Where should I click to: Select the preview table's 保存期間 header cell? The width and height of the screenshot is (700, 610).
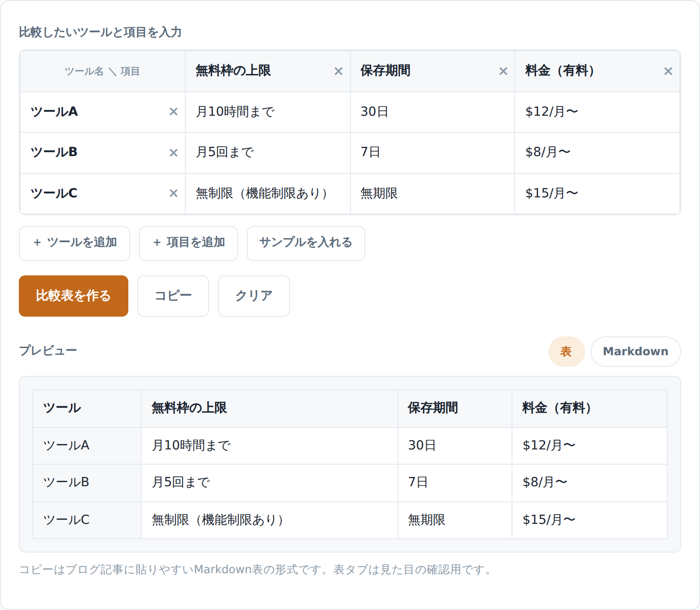tap(455, 409)
